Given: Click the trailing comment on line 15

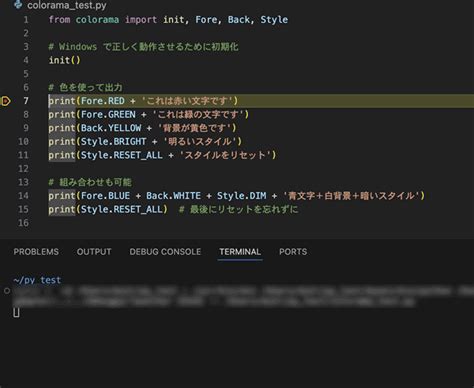Looking at the screenshot, I should coord(239,209).
